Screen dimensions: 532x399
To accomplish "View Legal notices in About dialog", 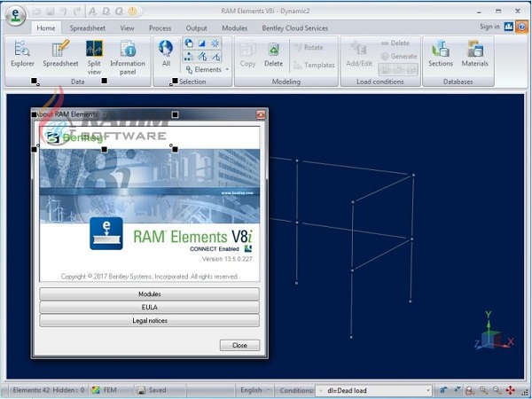I will coord(149,320).
